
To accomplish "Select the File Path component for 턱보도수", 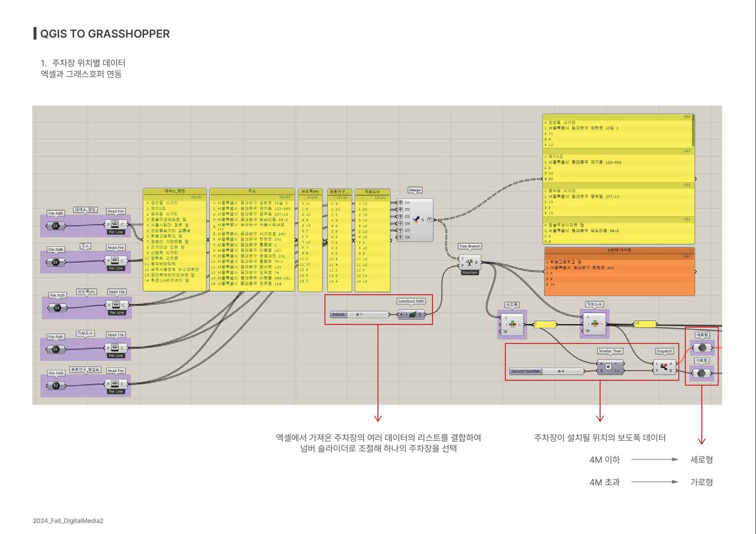I will click(x=55, y=349).
